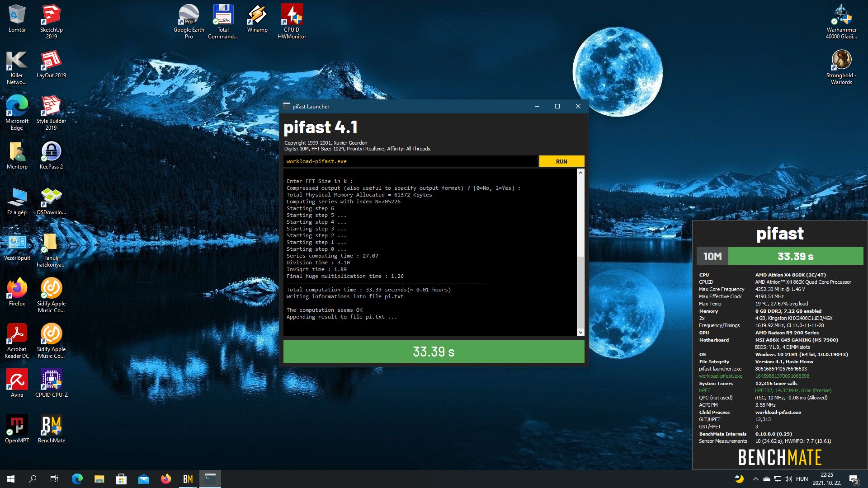The image size is (868, 488).
Task: Select Killer Network desktop icon
Action: [17, 67]
